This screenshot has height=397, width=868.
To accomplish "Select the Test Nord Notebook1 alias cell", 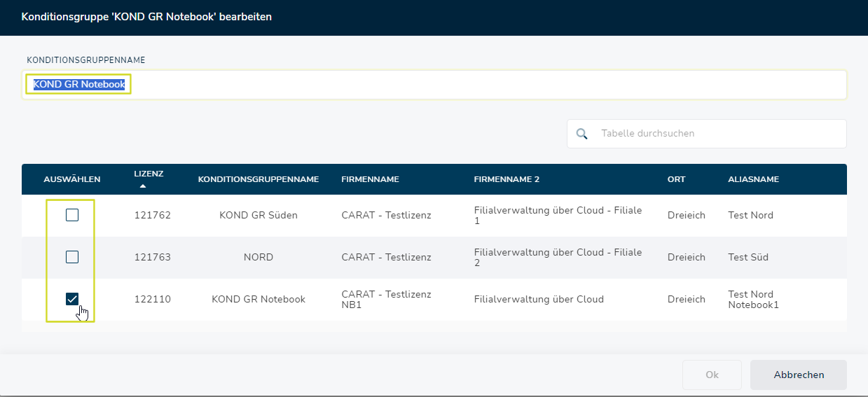I will click(753, 299).
